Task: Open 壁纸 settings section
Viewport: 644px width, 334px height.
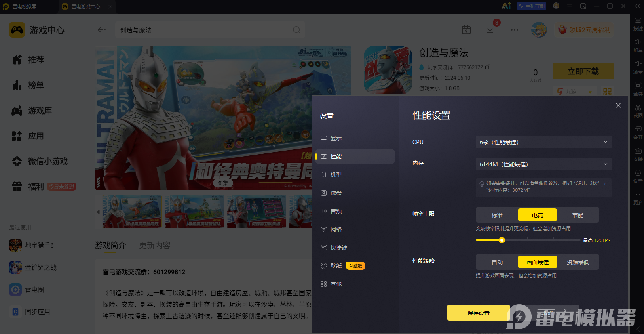Action: 355,266
